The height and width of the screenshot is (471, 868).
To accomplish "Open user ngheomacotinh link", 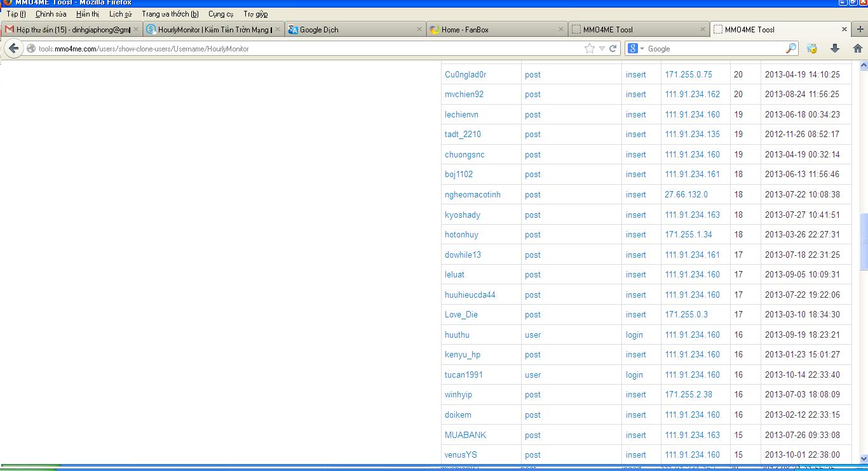I will coord(473,194).
